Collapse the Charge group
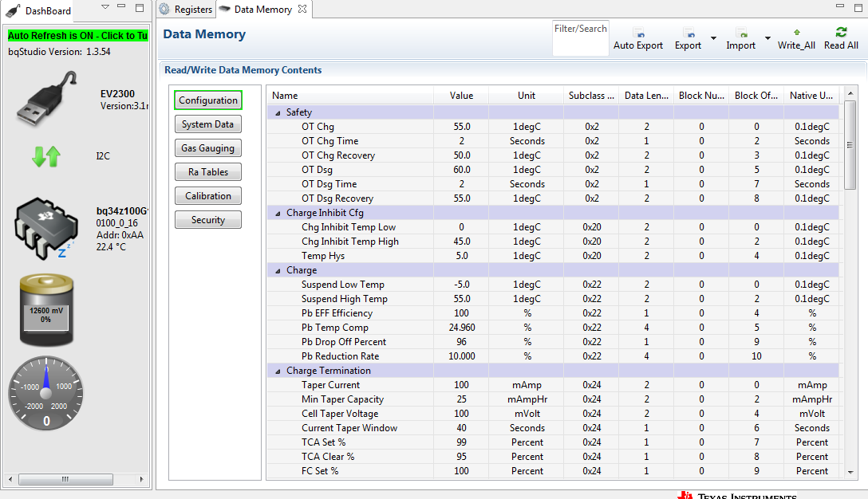The width and height of the screenshot is (868, 499). [278, 271]
